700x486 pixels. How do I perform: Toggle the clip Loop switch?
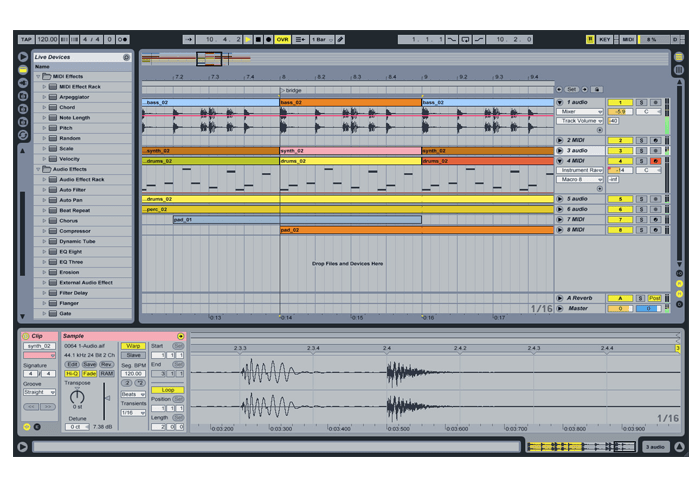(x=168, y=390)
